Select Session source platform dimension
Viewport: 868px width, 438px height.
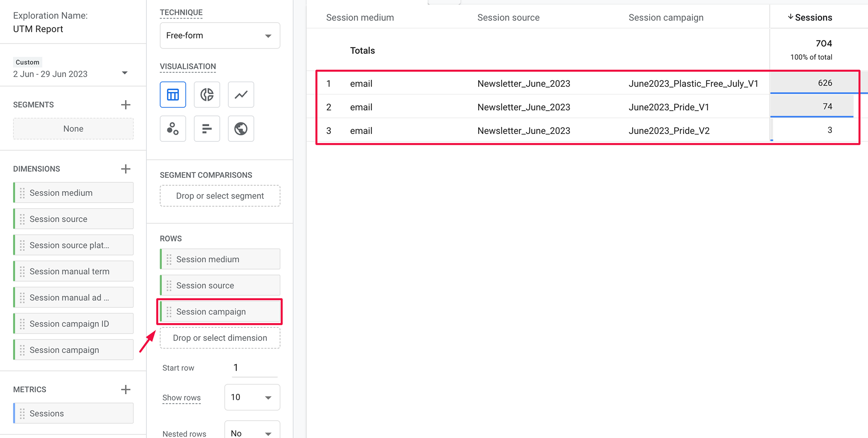(x=73, y=245)
